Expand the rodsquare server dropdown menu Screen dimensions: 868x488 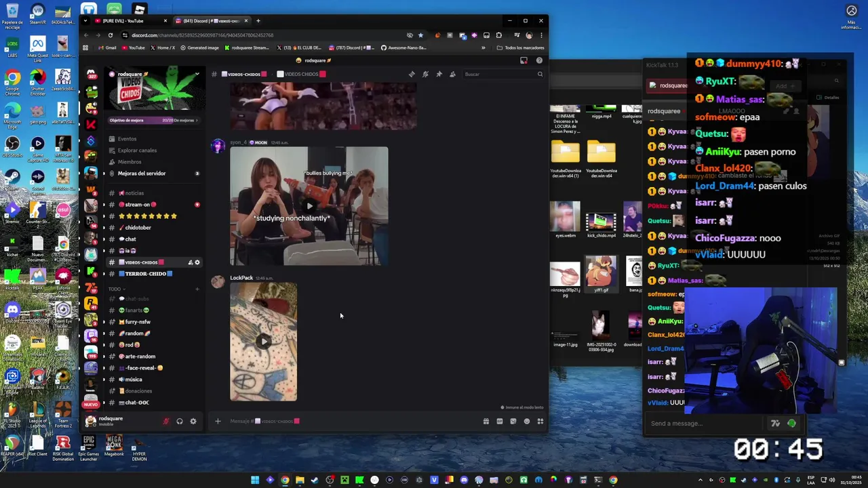tap(197, 74)
